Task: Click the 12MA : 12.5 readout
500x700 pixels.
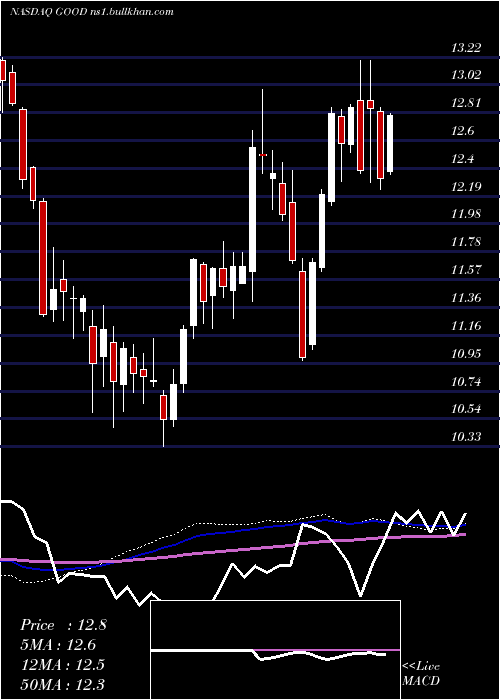Action: pyautogui.click(x=63, y=665)
